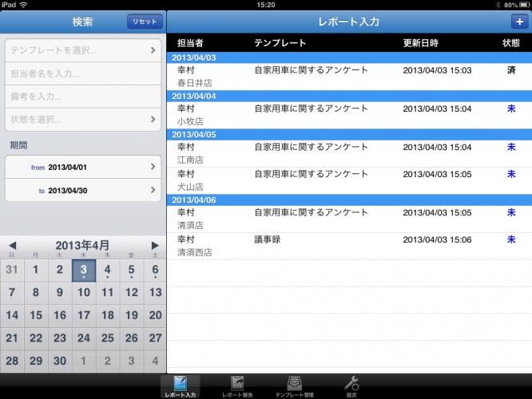Tap the plus icon to add report
The width and height of the screenshot is (532, 399).
(x=517, y=22)
